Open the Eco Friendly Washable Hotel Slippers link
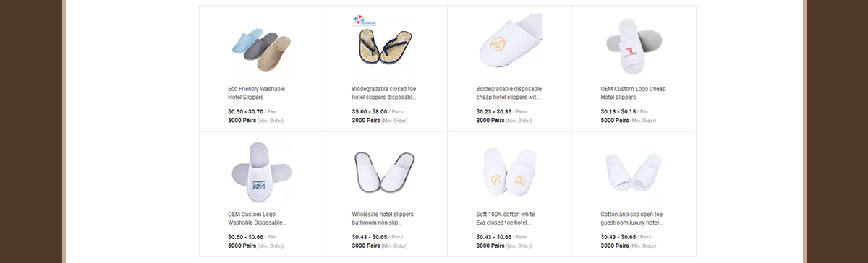 pyautogui.click(x=256, y=92)
